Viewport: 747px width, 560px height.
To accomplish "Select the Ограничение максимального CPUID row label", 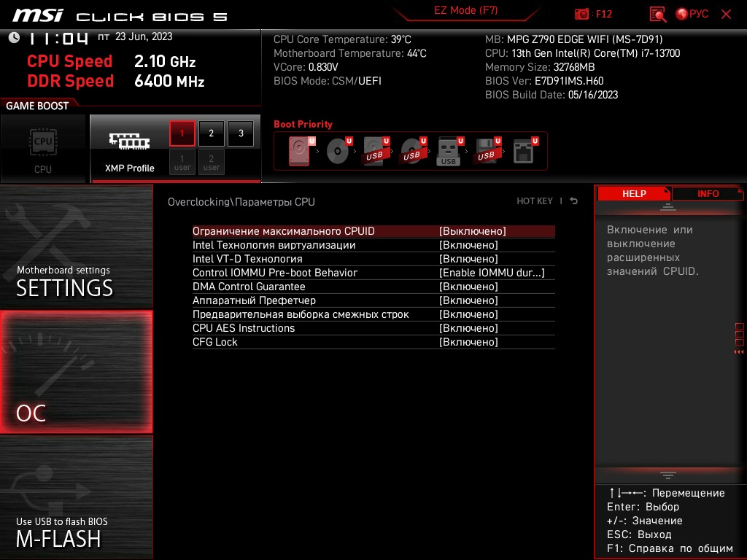I will [x=284, y=231].
